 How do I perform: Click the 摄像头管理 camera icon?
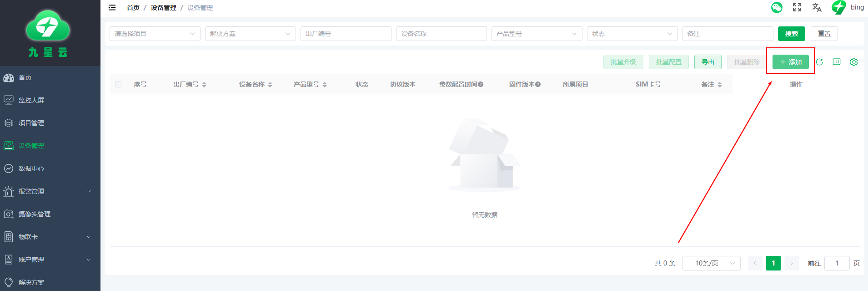9,214
